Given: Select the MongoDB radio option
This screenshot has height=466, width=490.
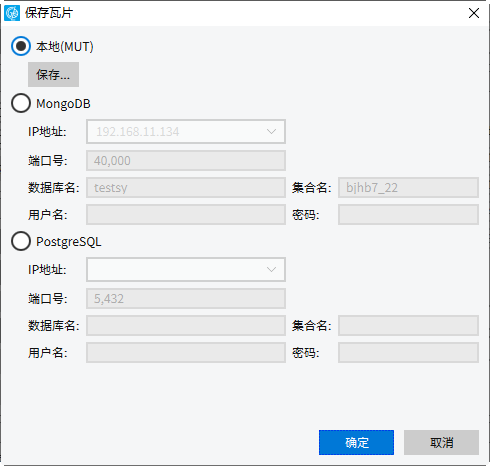Looking at the screenshot, I should pyautogui.click(x=21, y=103).
